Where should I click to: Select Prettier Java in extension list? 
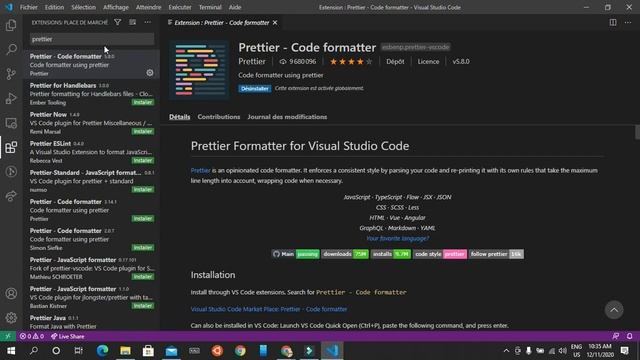pyautogui.click(x=91, y=322)
